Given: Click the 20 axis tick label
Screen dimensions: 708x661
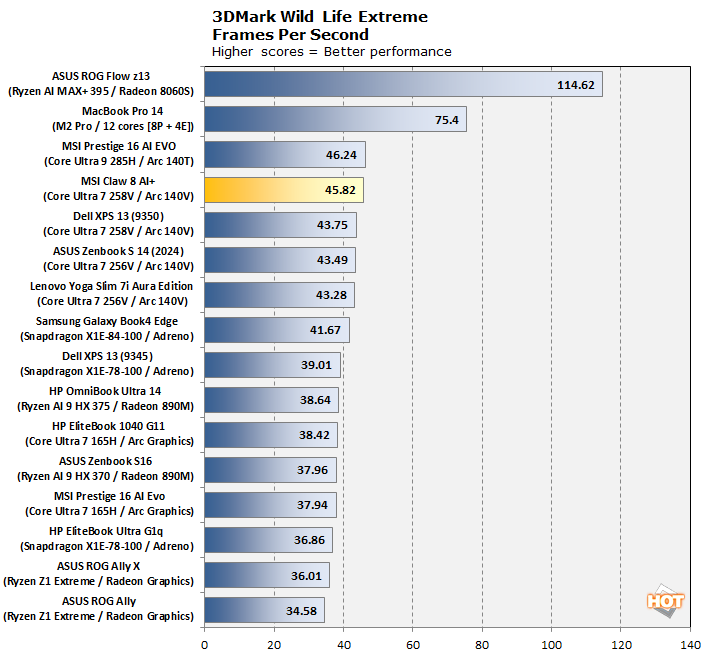Looking at the screenshot, I should click(x=274, y=645).
